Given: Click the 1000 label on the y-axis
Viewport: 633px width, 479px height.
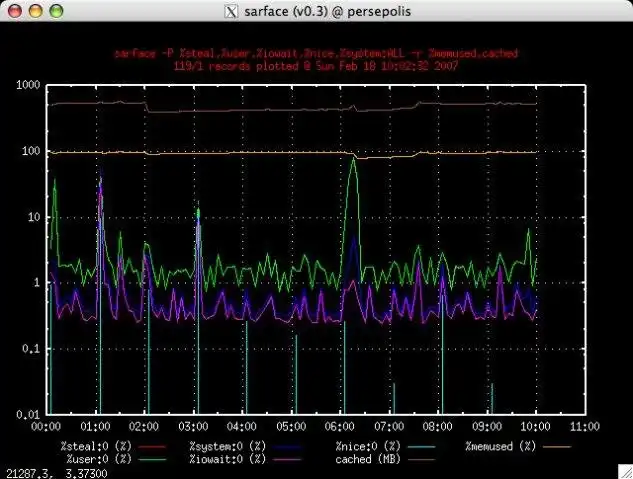Looking at the screenshot, I should point(28,85).
